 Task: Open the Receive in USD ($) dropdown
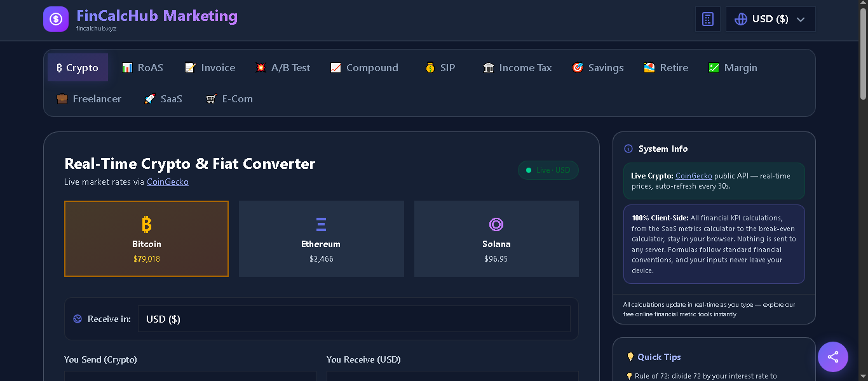tap(354, 319)
